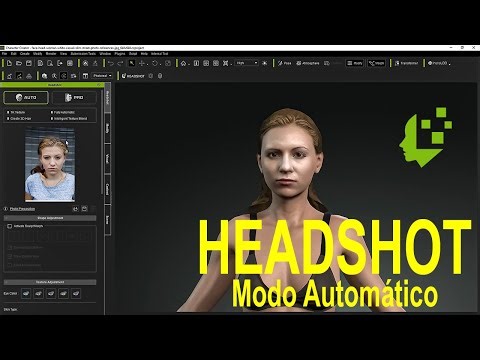Select the PRO mode button
480x360 pixels.
tap(74, 97)
